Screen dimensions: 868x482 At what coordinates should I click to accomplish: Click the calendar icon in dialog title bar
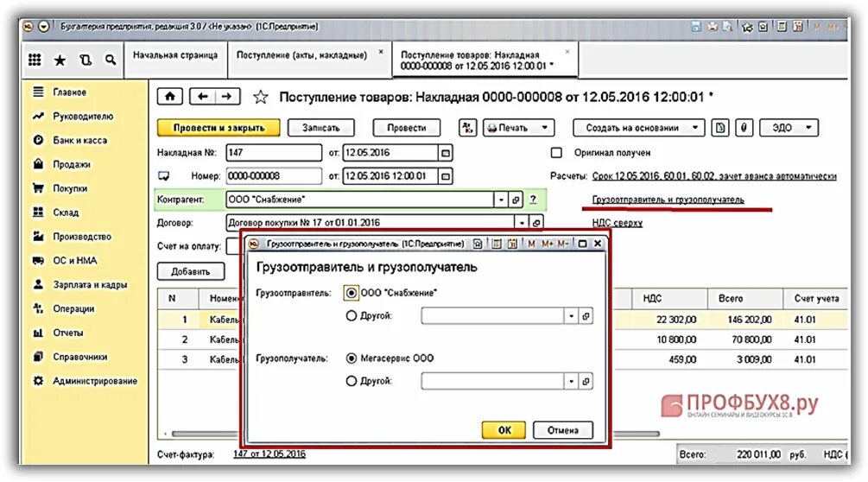pos(513,244)
